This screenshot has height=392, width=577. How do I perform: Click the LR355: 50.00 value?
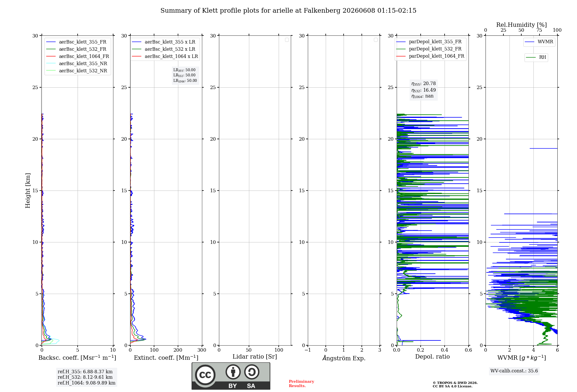pyautogui.click(x=184, y=70)
